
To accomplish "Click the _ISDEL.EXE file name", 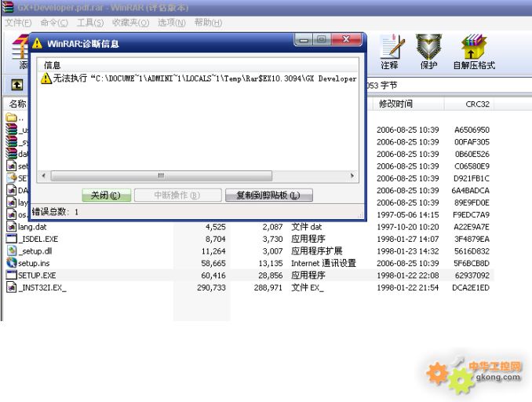I will pos(38,239).
